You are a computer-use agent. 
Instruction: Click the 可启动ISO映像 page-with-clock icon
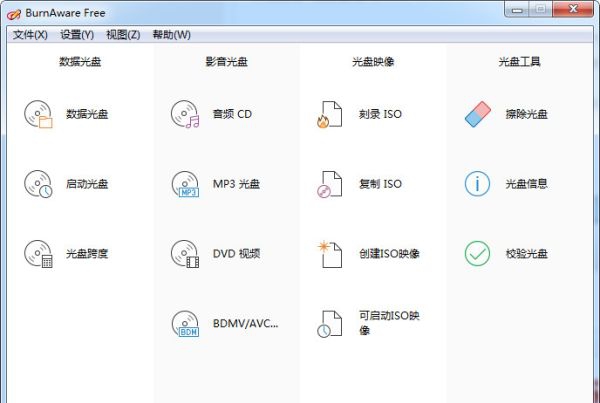click(329, 324)
